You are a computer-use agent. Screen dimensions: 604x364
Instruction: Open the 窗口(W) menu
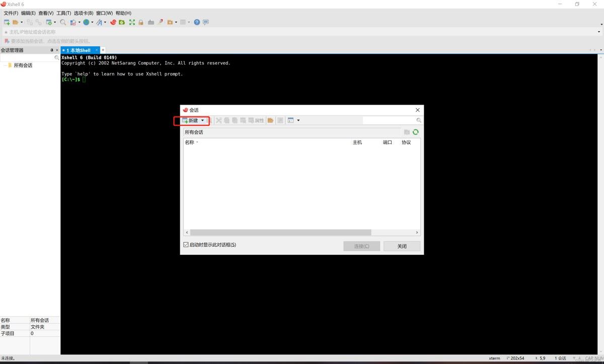click(104, 13)
